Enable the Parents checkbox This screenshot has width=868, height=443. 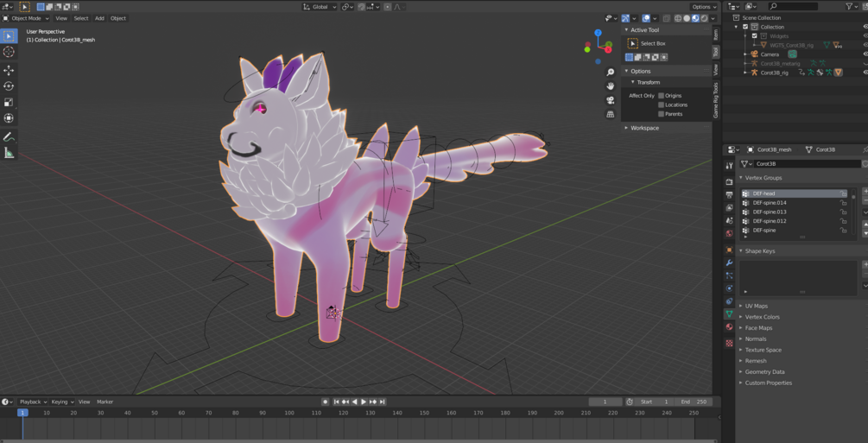click(x=661, y=113)
